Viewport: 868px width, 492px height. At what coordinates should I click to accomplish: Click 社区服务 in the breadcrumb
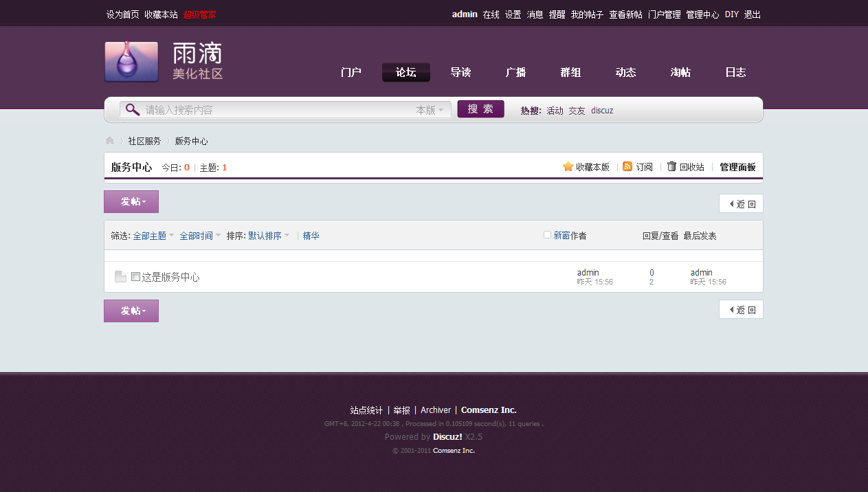(144, 141)
